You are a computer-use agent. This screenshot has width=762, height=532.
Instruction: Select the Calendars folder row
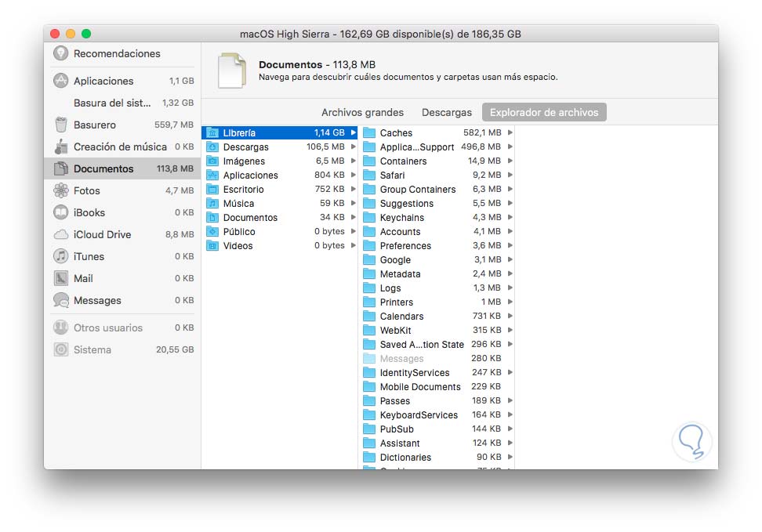pyautogui.click(x=437, y=316)
